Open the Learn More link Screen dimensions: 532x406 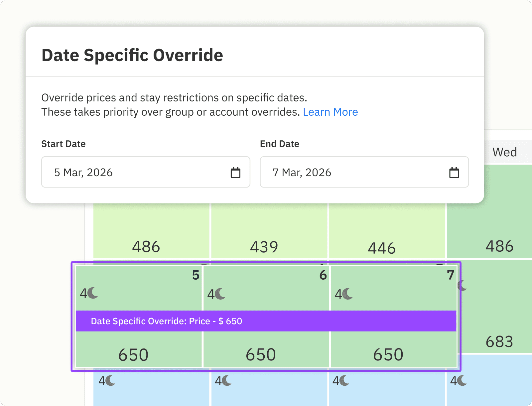point(330,112)
